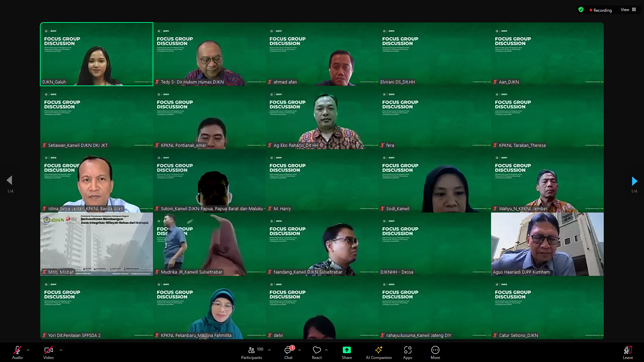Go to previous gallery page arrow
The image size is (644, 362).
point(9,180)
